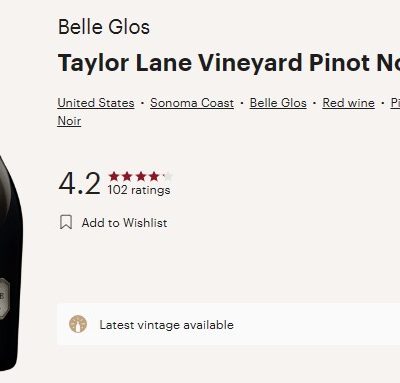Click the second red rating star
Screen dimensions: 400x383
(127, 176)
